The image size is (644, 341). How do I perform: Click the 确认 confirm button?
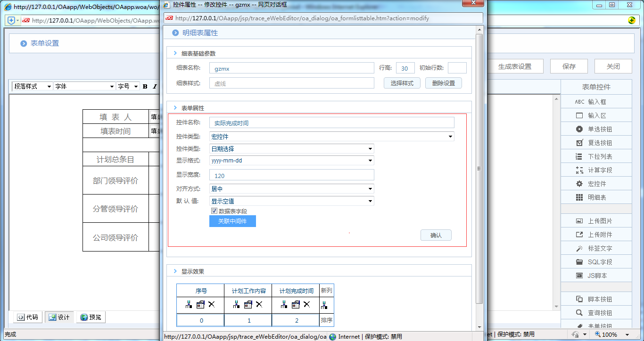435,235
